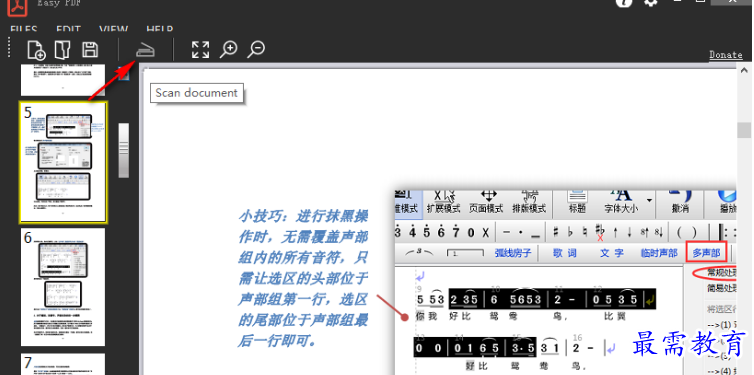Zoom in with the magnifier plus icon
This screenshot has width=754, height=375.
[x=229, y=50]
